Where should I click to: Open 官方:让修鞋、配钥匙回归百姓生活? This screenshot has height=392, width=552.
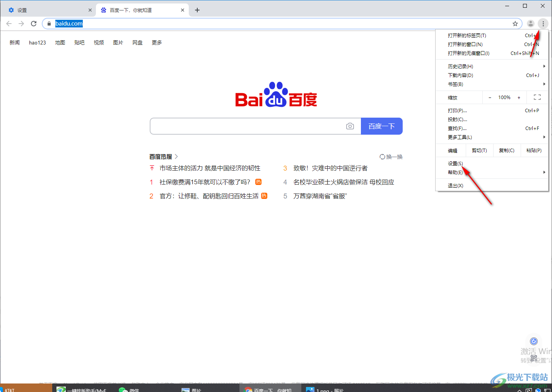(x=209, y=196)
